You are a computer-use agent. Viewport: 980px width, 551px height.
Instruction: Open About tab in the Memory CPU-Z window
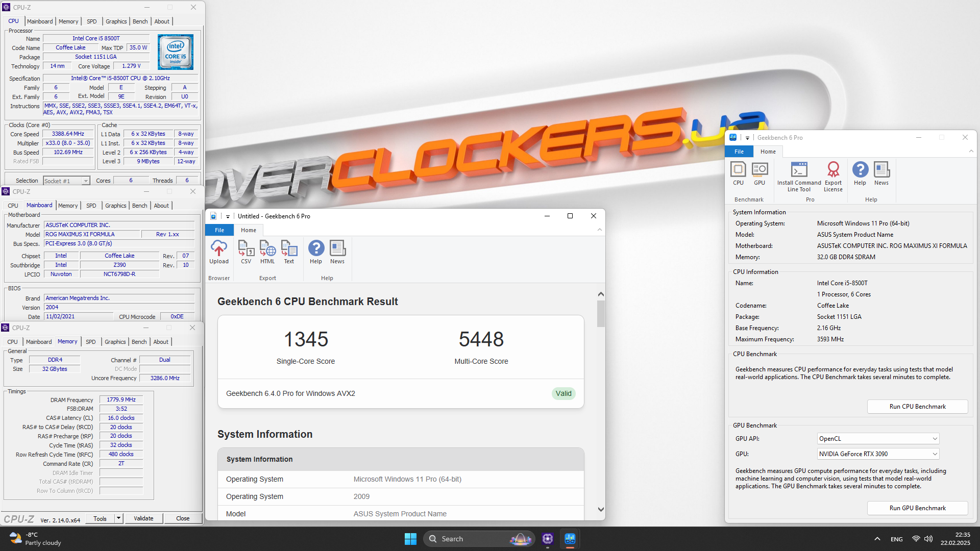tap(161, 342)
